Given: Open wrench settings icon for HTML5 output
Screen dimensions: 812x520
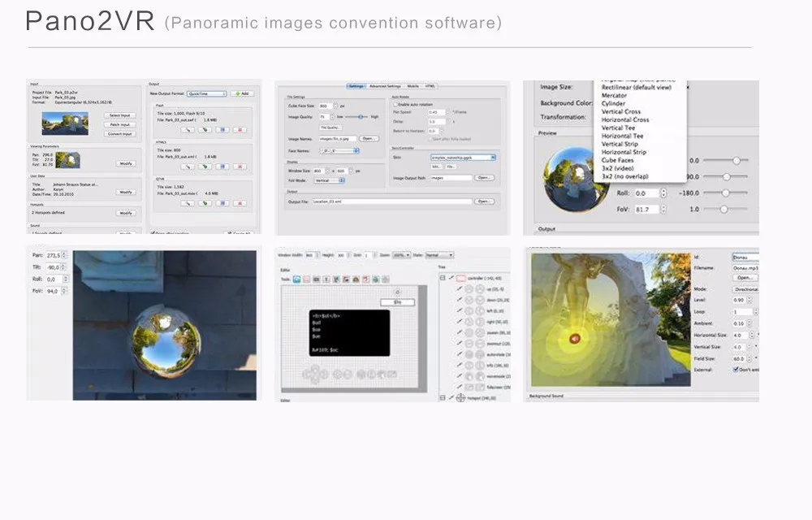Looking at the screenshot, I should pyautogui.click(x=188, y=167).
